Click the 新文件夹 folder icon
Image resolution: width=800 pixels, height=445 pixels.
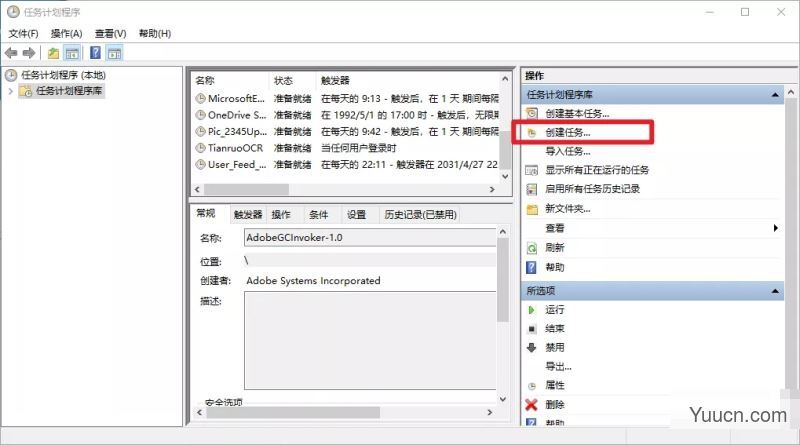532,209
